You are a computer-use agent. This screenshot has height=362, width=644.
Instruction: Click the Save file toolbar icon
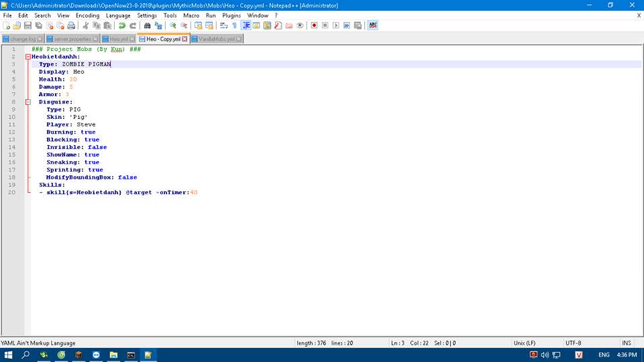tap(28, 26)
